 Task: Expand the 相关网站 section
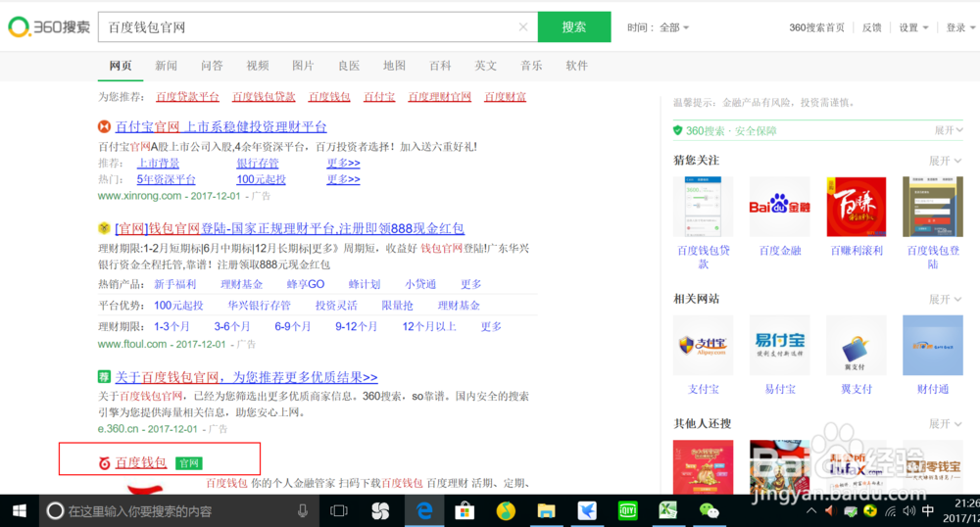[x=945, y=299]
